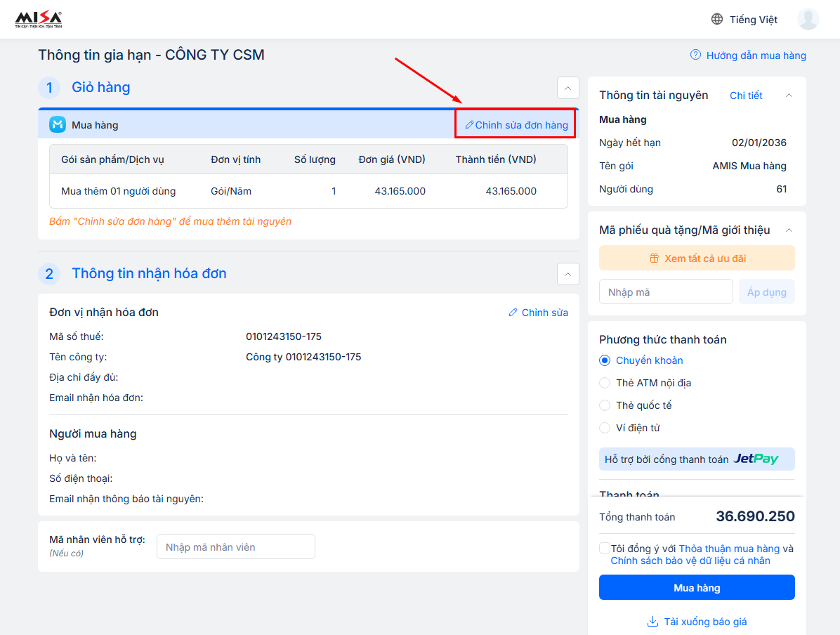
Task: Select Thẻ ATM nội địa option
Action: [605, 383]
